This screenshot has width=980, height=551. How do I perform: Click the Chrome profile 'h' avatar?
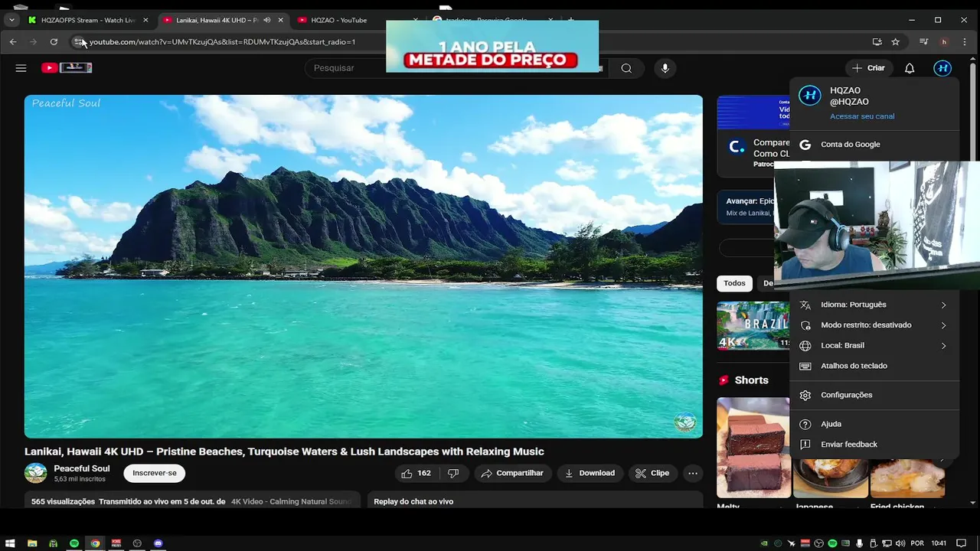tap(944, 42)
